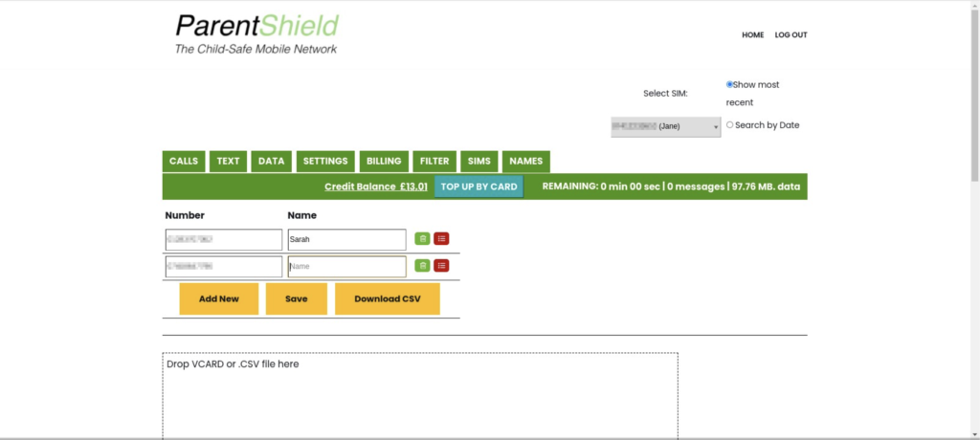Click the ParentShield logo

pos(256,34)
